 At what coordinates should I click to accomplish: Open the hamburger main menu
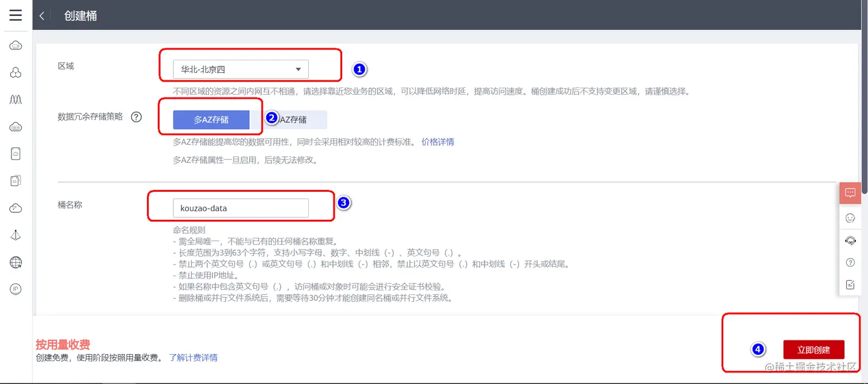[15, 15]
